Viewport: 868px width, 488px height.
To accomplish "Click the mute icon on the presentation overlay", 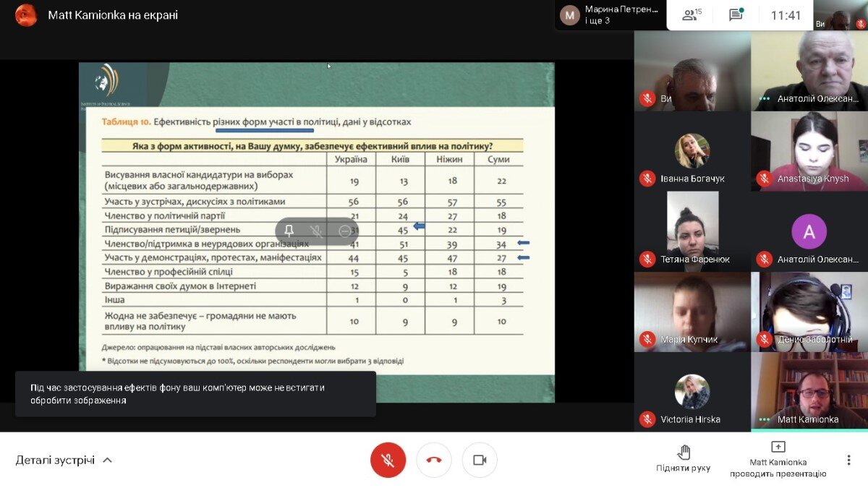I will [317, 231].
